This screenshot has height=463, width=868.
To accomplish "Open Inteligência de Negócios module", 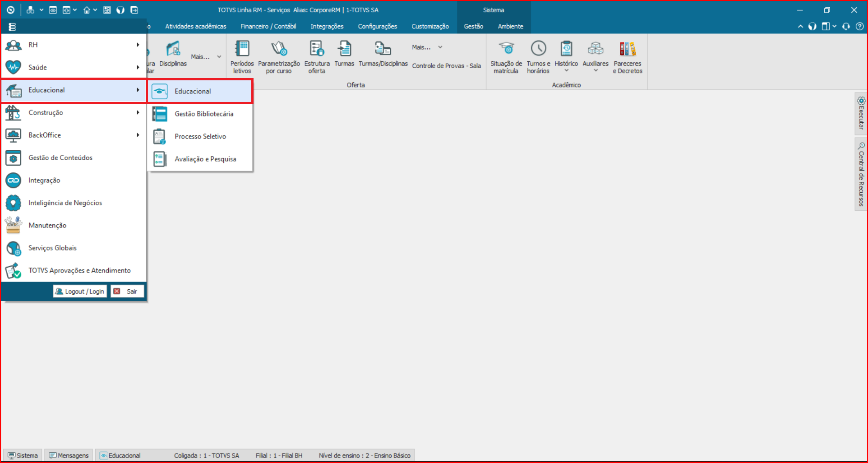I will [74, 203].
